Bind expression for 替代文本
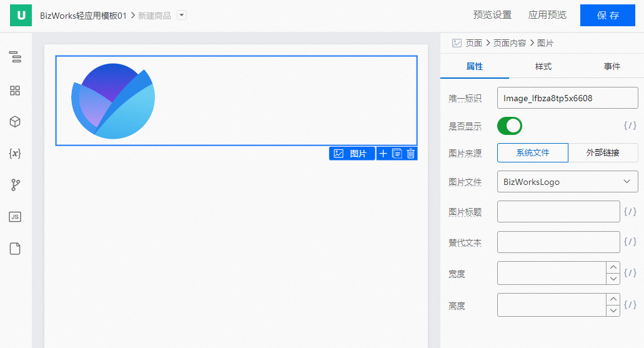 (x=630, y=242)
